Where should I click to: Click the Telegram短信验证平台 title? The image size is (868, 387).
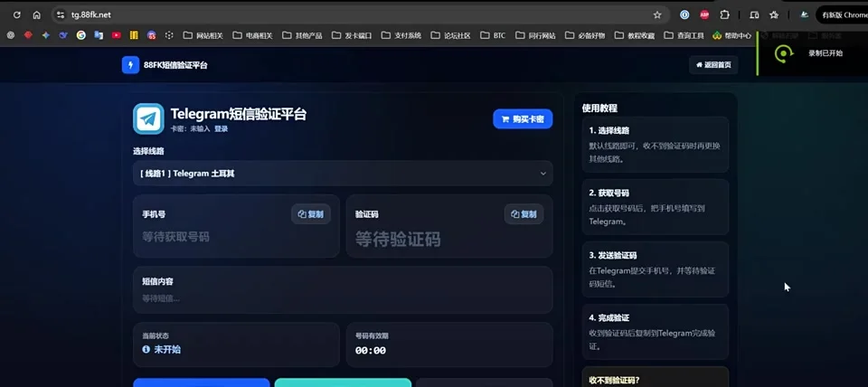click(x=238, y=114)
